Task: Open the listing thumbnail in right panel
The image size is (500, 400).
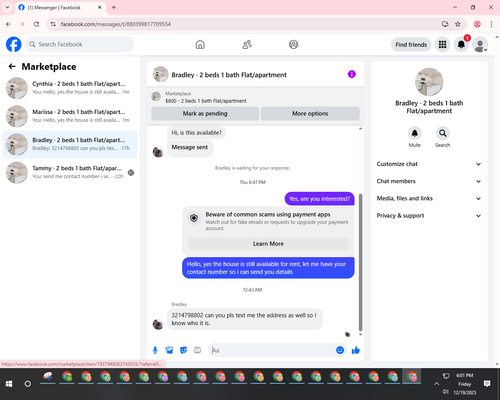Action: pyautogui.click(x=429, y=82)
